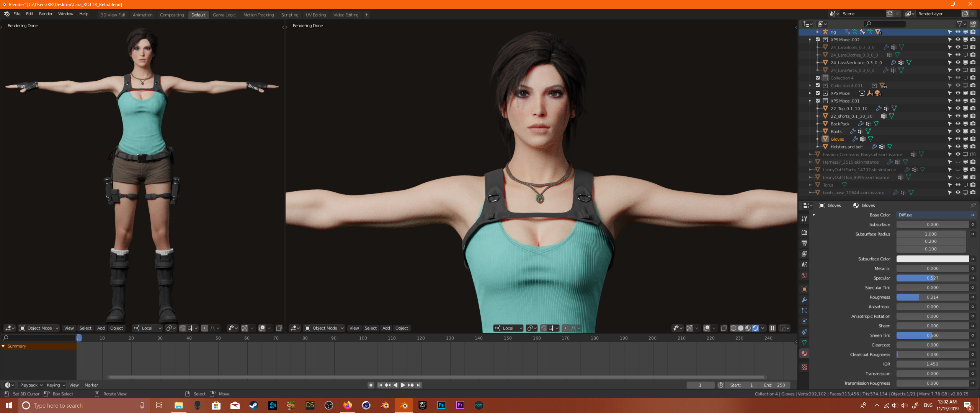This screenshot has height=413, width=980.
Task: Toggle X-ray in the right viewport header
Action: pos(724,328)
